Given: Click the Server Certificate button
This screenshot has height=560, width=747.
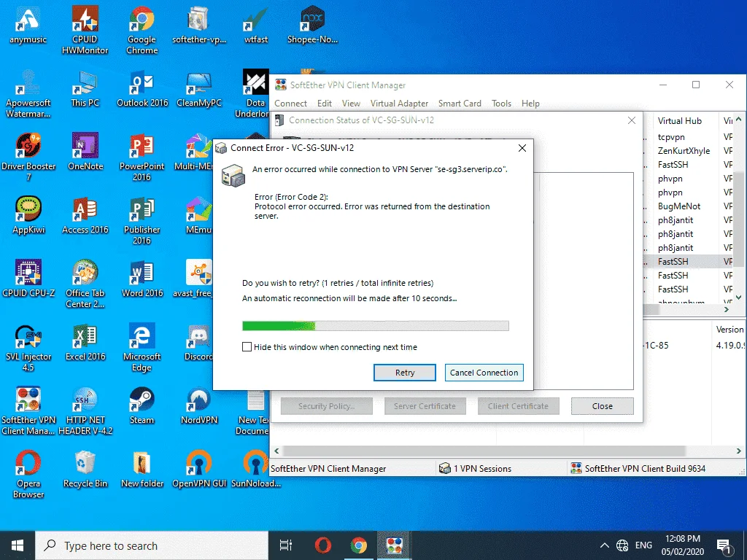Looking at the screenshot, I should click(425, 406).
